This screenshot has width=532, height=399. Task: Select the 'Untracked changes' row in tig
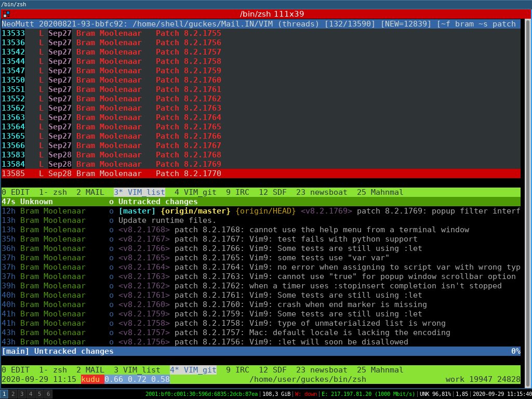coord(261,202)
